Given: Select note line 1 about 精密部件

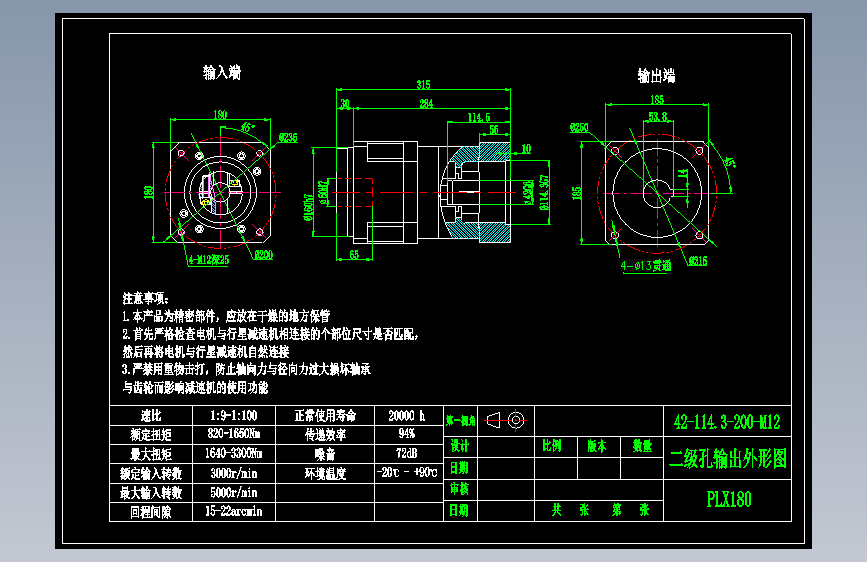Looking at the screenshot, I should pyautogui.click(x=226, y=316).
